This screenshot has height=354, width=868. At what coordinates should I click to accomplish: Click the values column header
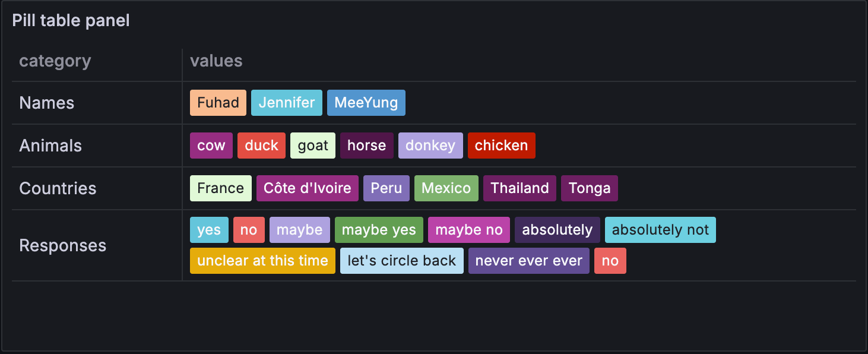point(216,61)
